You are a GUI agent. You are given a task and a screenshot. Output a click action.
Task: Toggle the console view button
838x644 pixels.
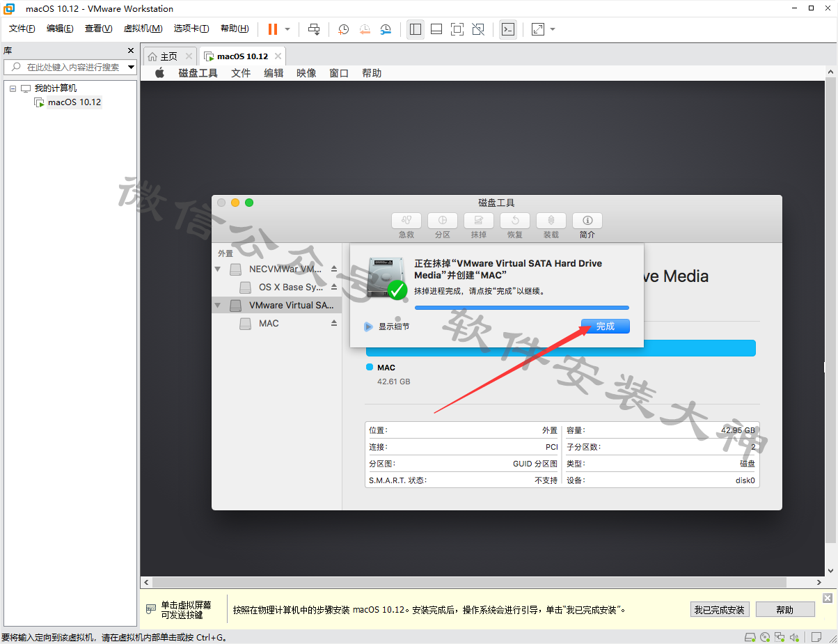508,29
